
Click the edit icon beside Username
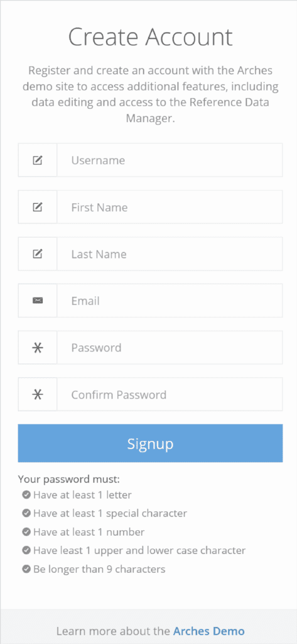coord(37,160)
